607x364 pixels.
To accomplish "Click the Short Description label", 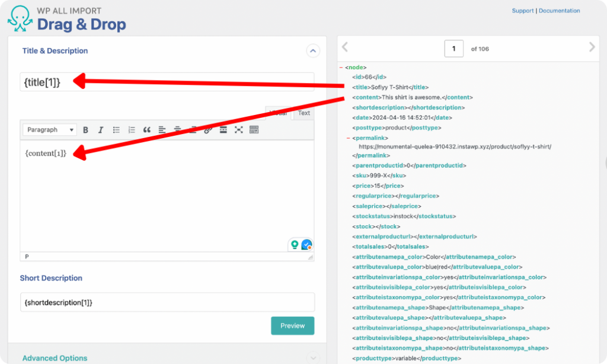I will [51, 278].
